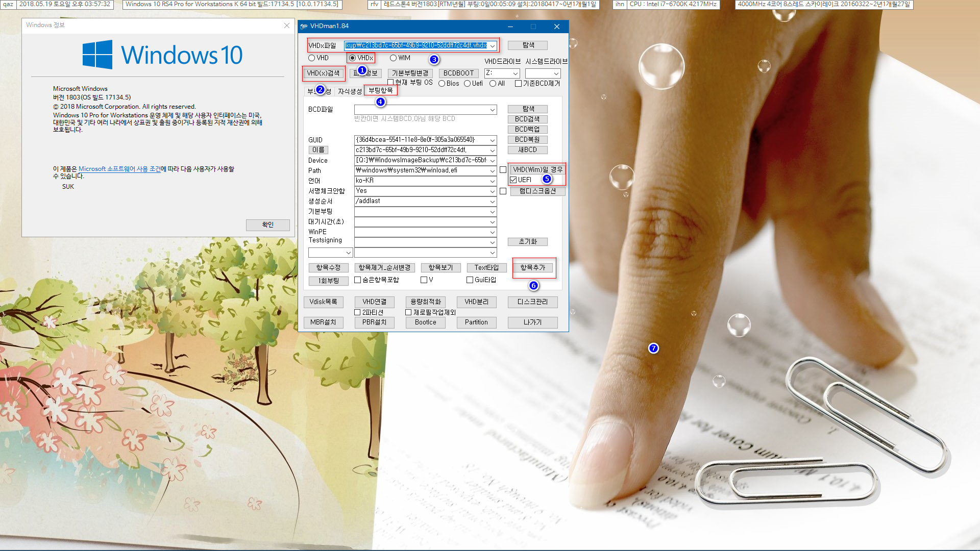Enable the V checkbox

tap(424, 280)
